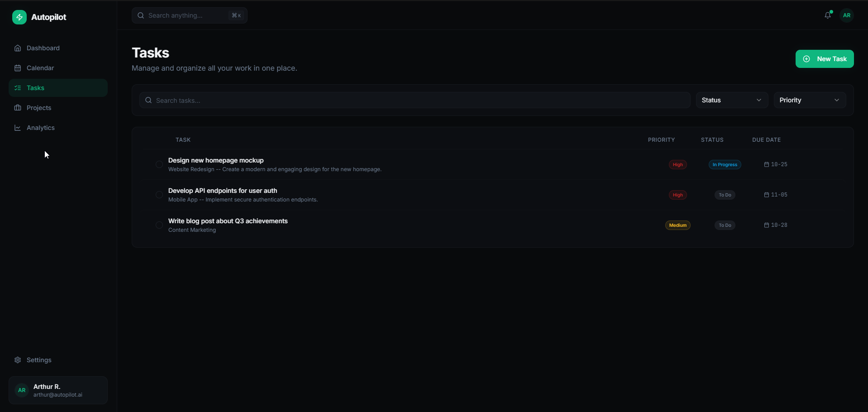Expand the Priority filter dropdown
The height and width of the screenshot is (412, 868).
(809, 100)
